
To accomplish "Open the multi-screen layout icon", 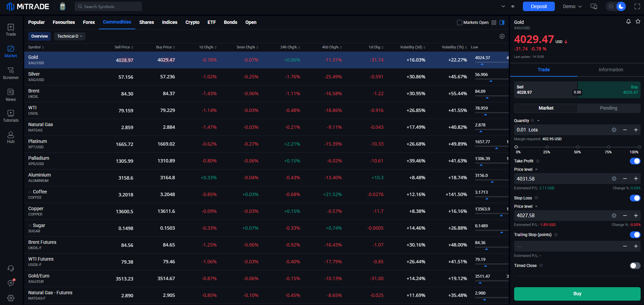I will [594, 6].
